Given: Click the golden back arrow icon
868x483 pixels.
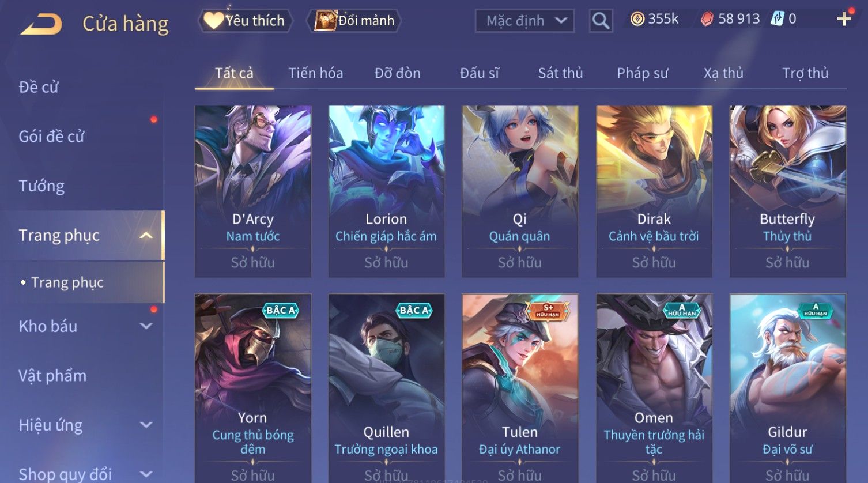Looking at the screenshot, I should pyautogui.click(x=41, y=24).
